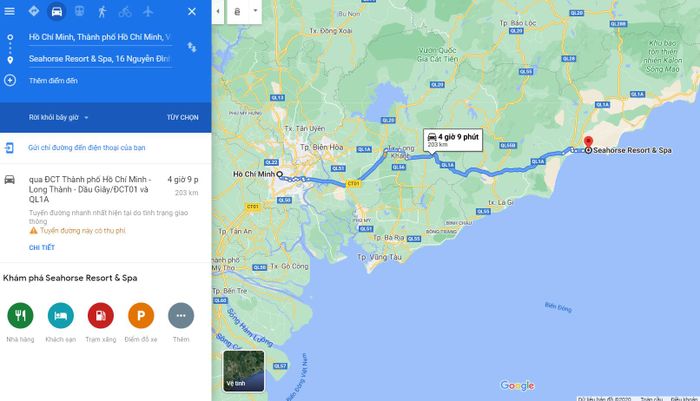Show parking lots via Điểm đỗ xe

(x=141, y=316)
